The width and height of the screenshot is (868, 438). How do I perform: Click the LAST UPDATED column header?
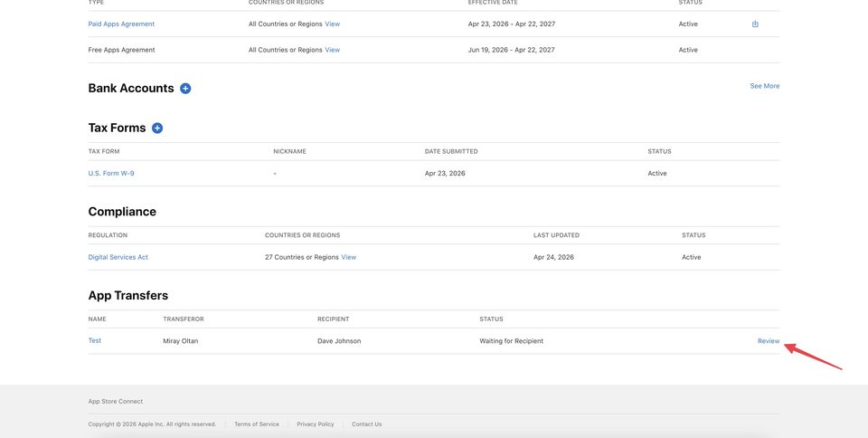pos(556,235)
